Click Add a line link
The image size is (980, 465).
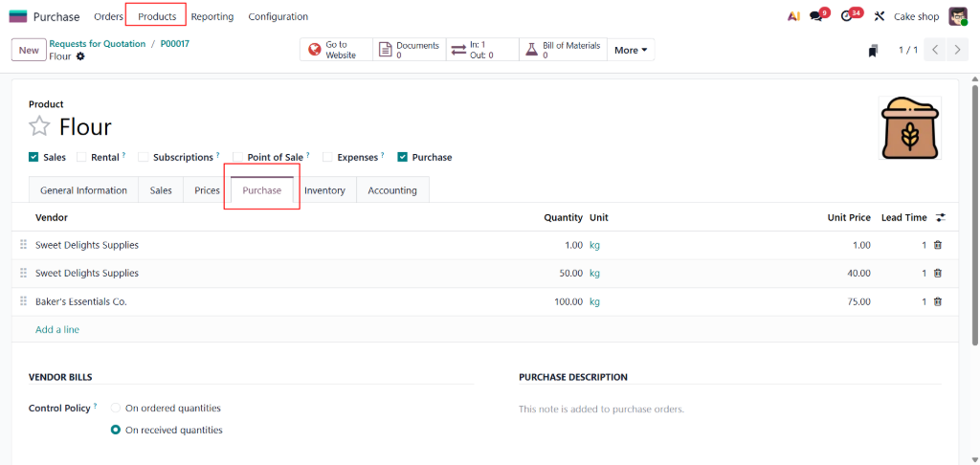[57, 329]
